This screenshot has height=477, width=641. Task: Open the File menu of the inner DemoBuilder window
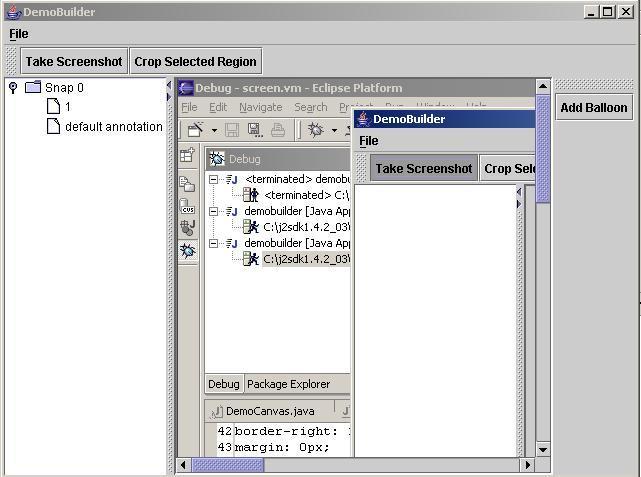coord(369,141)
